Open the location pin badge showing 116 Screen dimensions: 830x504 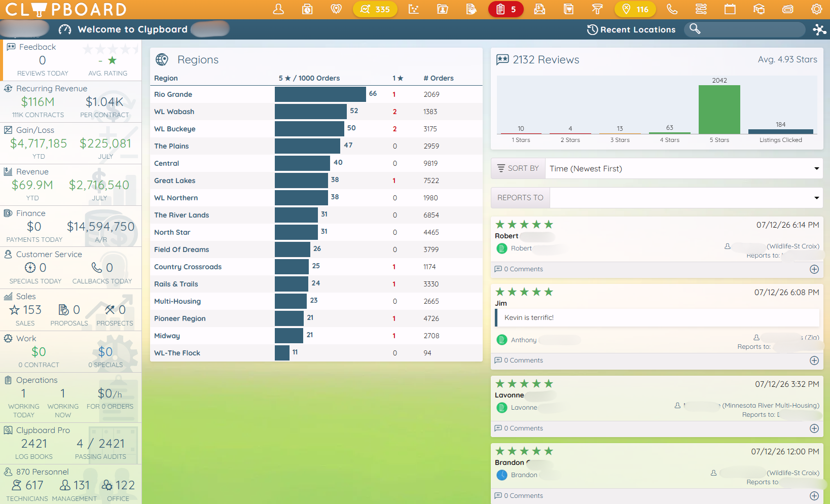(x=635, y=9)
